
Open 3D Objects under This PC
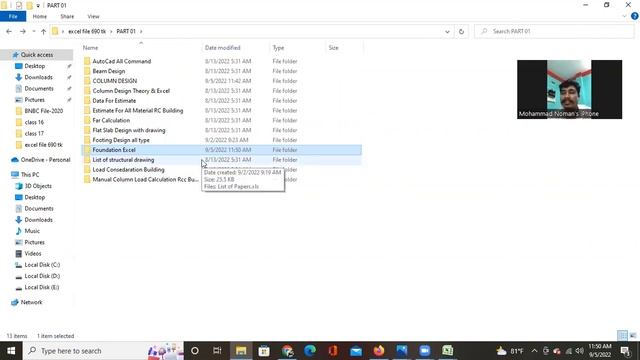pyautogui.click(x=38, y=186)
